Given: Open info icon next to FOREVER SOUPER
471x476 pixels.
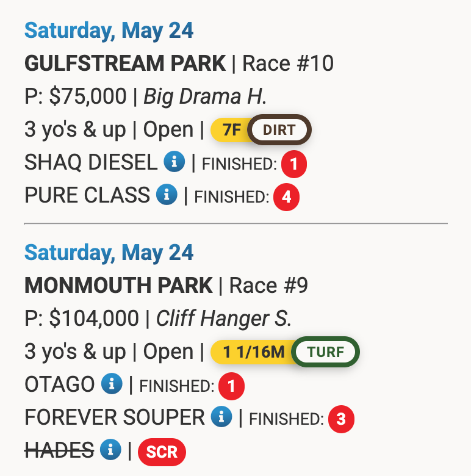Looking at the screenshot, I should click(x=221, y=416).
